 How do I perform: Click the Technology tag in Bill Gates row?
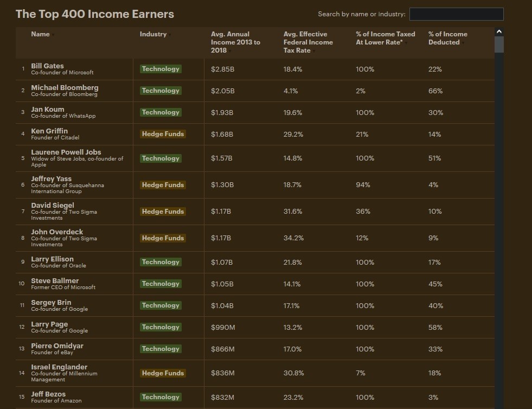(161, 69)
